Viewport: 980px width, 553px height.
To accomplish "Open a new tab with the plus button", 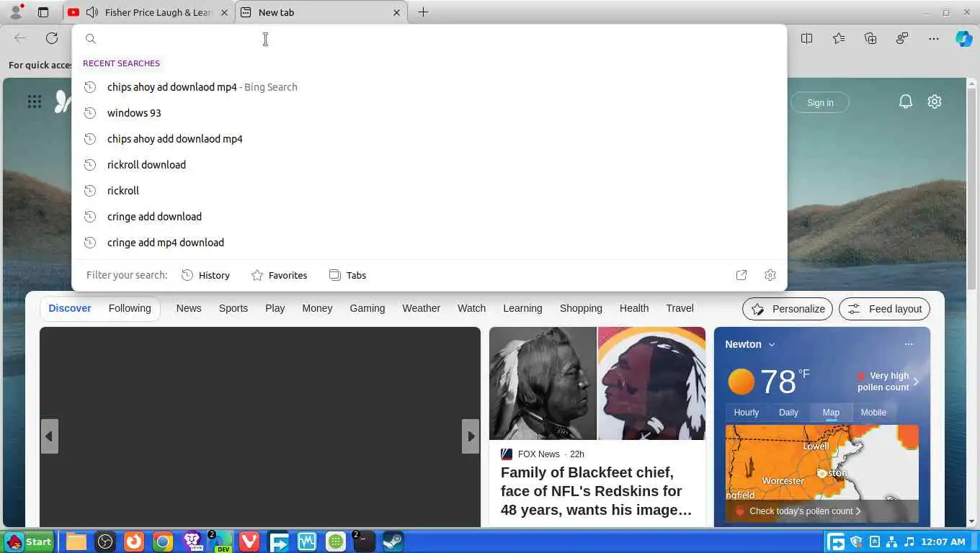I will pyautogui.click(x=423, y=12).
